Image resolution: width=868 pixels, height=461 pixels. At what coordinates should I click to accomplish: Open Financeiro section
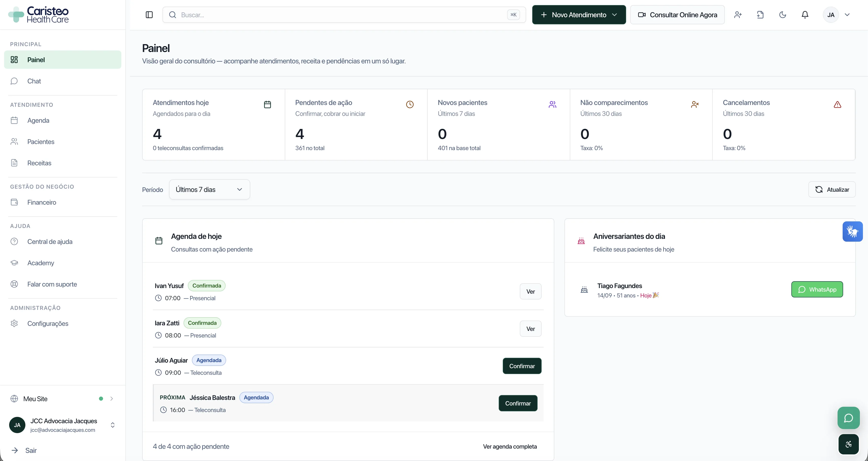(62, 202)
